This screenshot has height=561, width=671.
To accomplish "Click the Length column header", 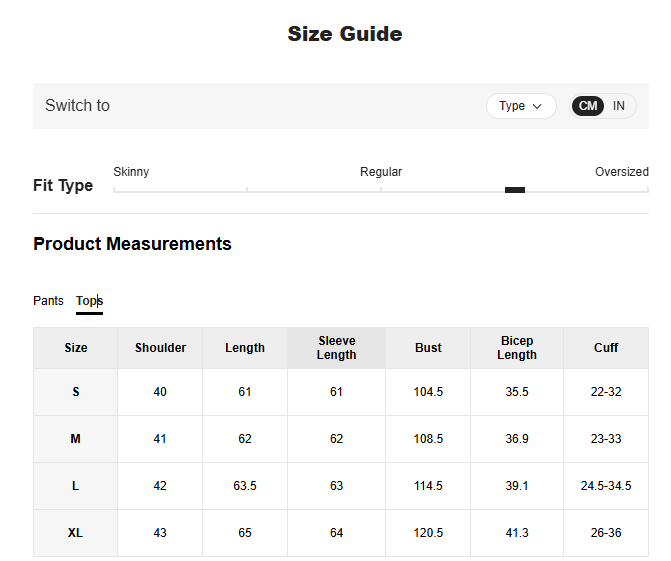I will [245, 348].
